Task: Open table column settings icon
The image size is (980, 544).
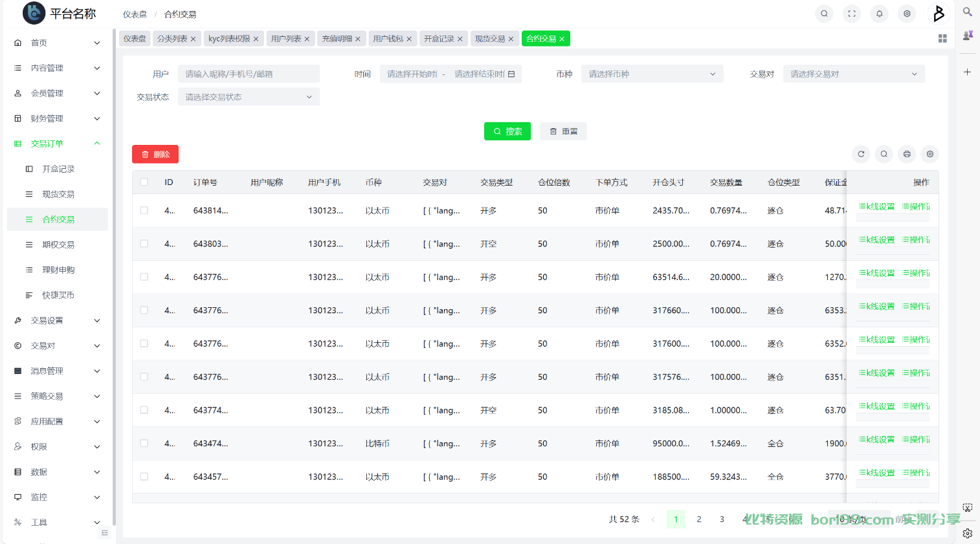Action: (930, 154)
